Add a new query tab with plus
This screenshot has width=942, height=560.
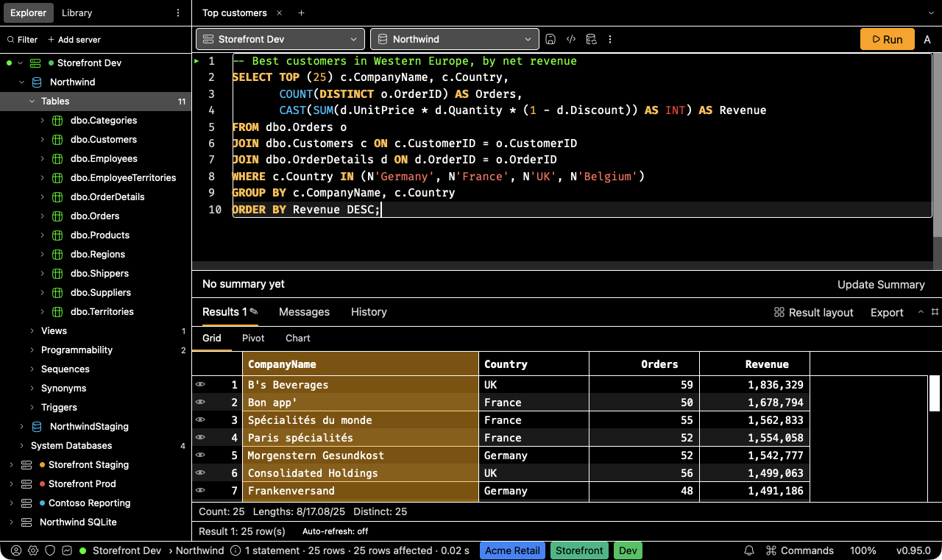[301, 13]
